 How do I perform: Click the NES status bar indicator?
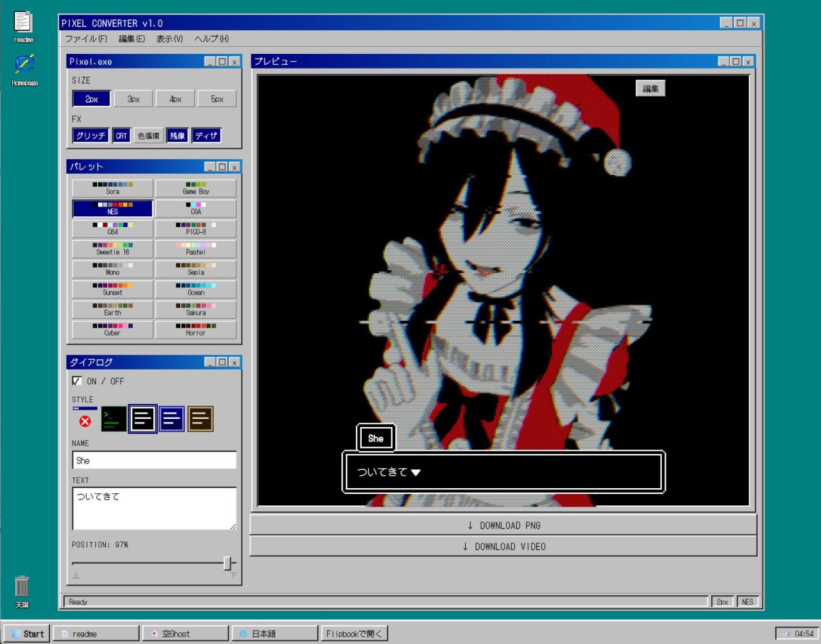click(x=748, y=602)
